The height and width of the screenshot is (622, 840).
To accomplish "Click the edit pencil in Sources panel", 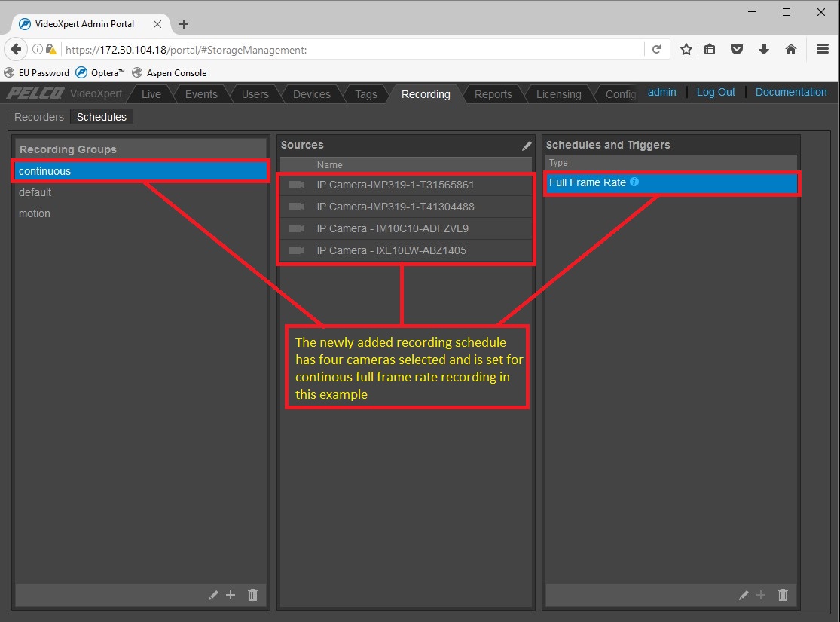I will point(527,146).
